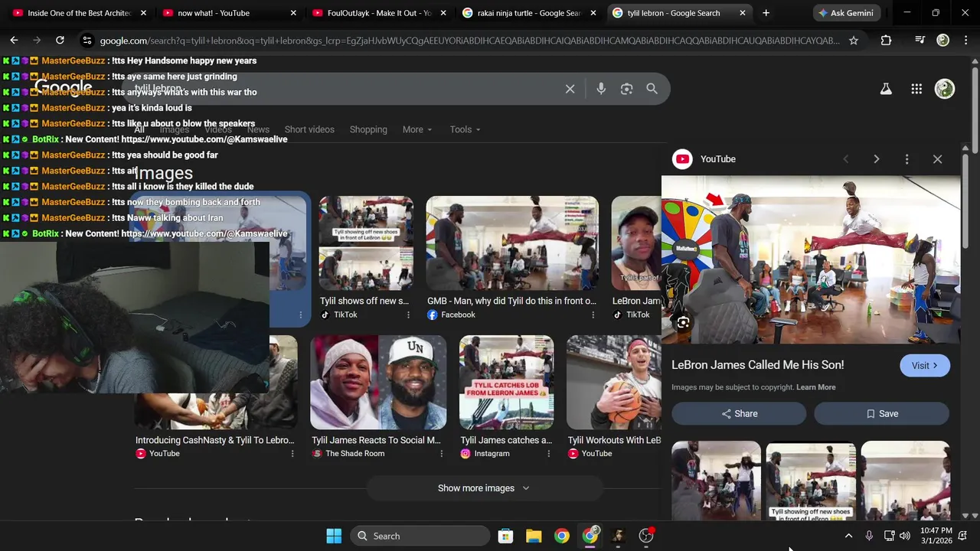This screenshot has width=980, height=551.
Task: Open the three-dot menu of the Facebook GMB result
Action: point(593,315)
